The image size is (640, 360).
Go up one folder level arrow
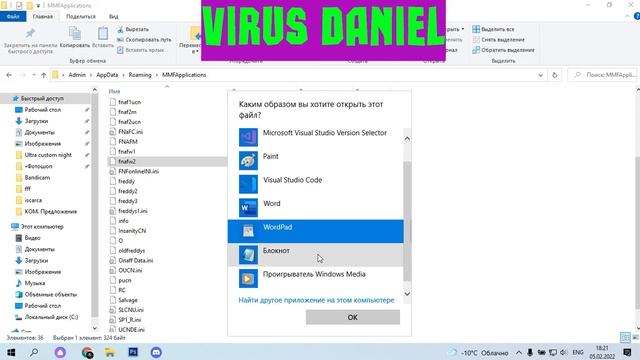(44, 75)
